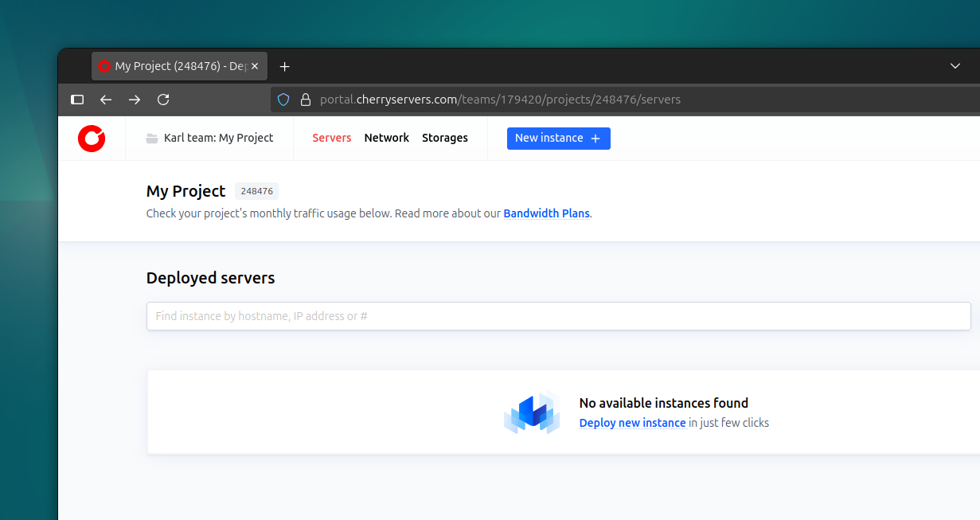Image resolution: width=980 pixels, height=520 pixels.
Task: Click the tracking protection shield icon
Action: pyautogui.click(x=283, y=100)
